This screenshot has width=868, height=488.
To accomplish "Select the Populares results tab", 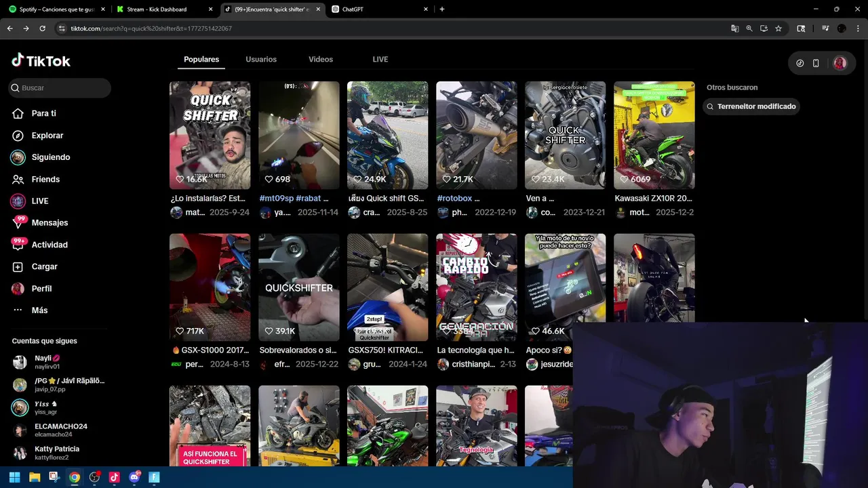I will pos(201,60).
